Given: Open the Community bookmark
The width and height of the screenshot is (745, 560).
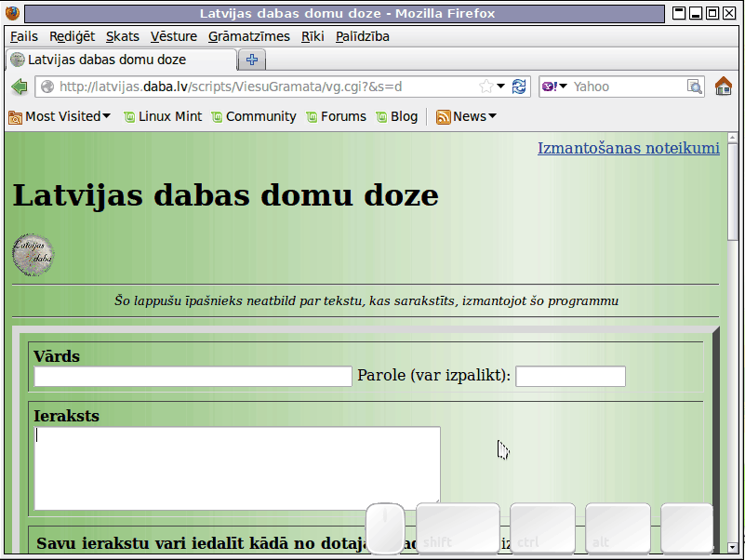Looking at the screenshot, I should click(254, 116).
